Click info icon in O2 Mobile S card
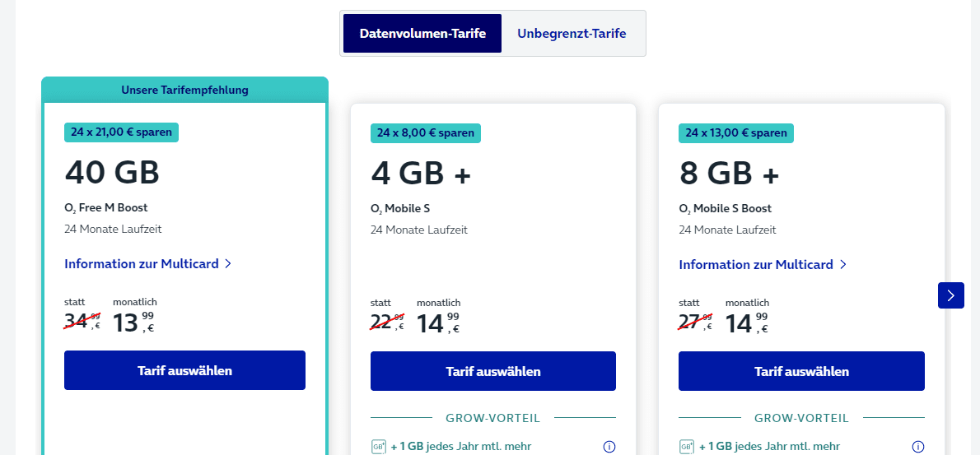 point(609,447)
